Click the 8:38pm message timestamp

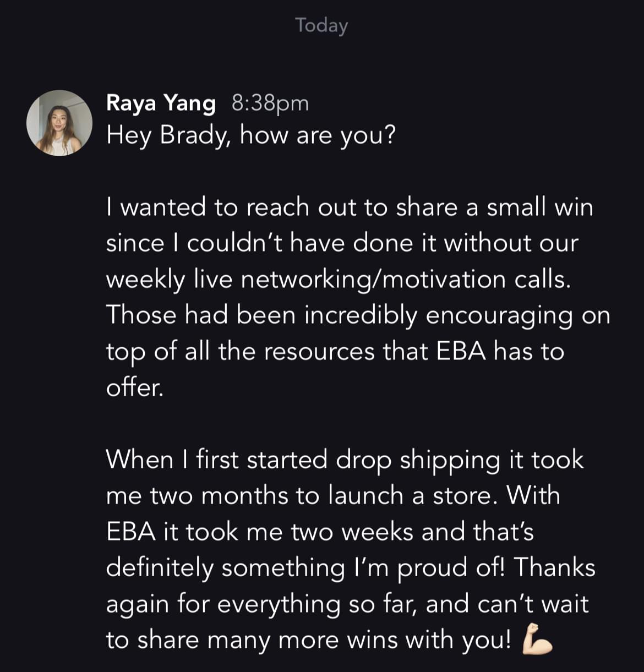(x=270, y=103)
